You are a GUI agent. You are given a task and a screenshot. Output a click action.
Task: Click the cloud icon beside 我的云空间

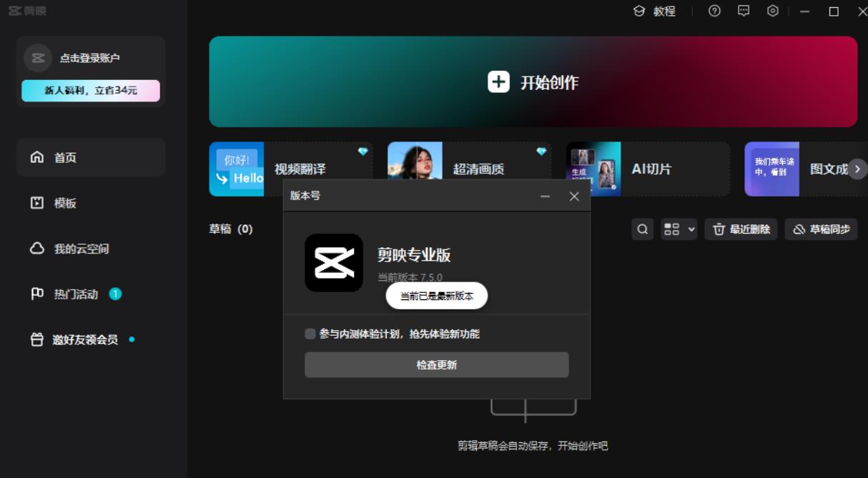[x=37, y=249]
